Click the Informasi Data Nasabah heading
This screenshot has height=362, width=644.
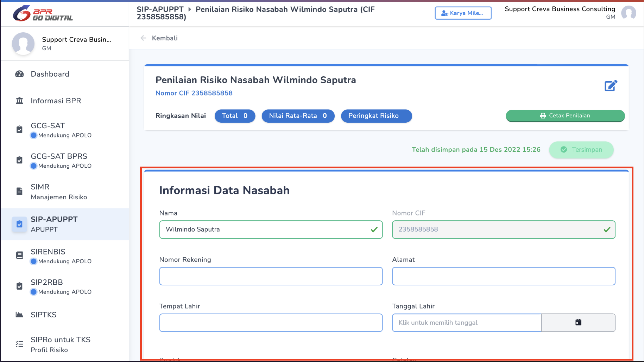[225, 190]
